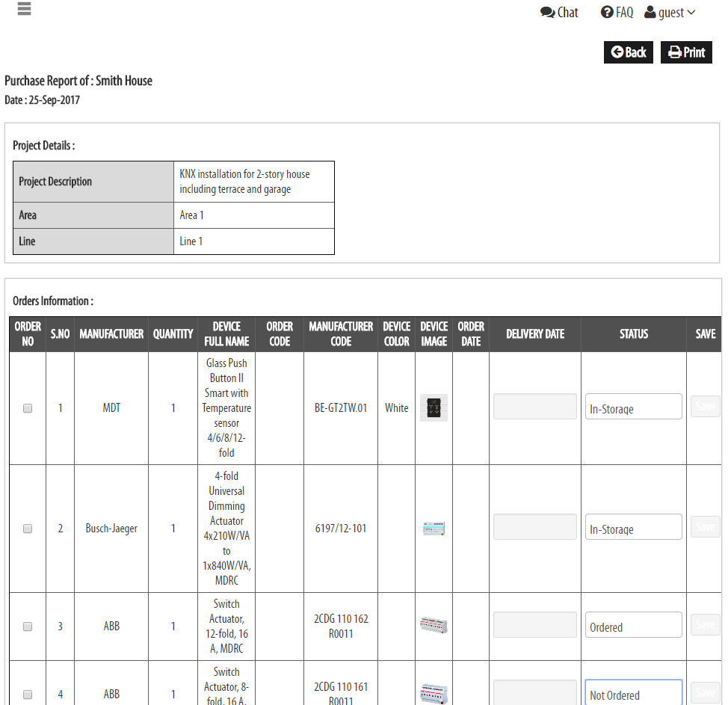The height and width of the screenshot is (705, 728).
Task: Open In-Storage status dropdown for Busch-Jaeger row
Action: click(634, 526)
